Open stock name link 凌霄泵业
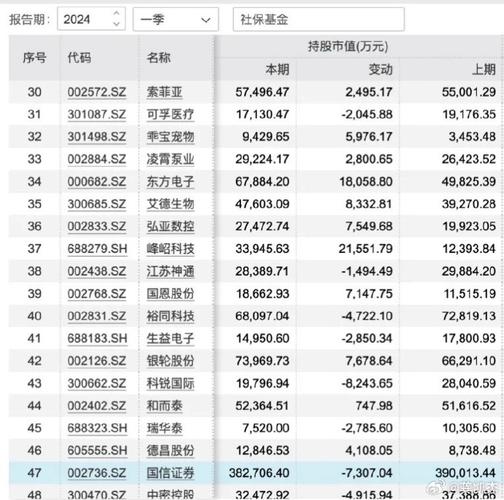This screenshot has height=500, width=504. tap(170, 159)
